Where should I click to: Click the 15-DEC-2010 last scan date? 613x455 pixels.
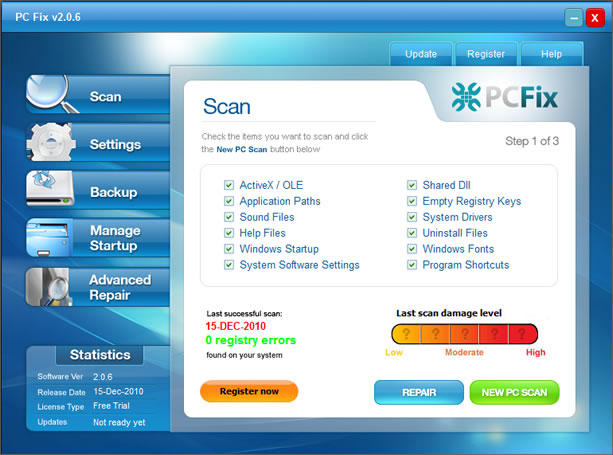235,326
